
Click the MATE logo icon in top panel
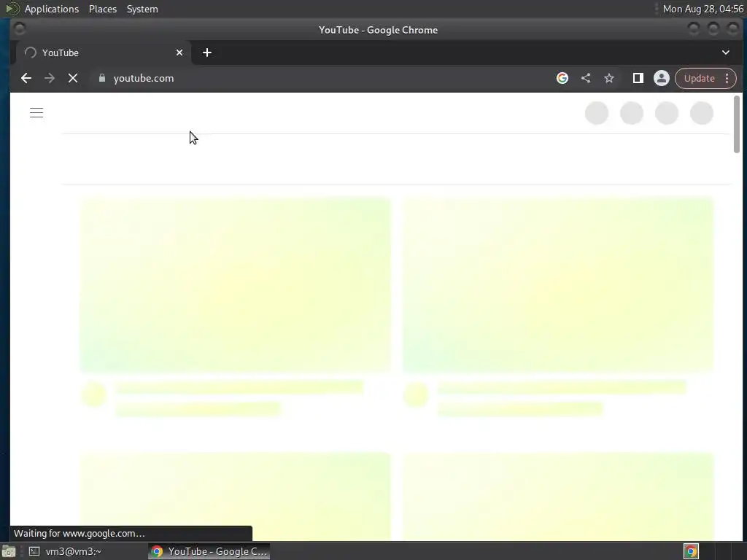tap(12, 9)
